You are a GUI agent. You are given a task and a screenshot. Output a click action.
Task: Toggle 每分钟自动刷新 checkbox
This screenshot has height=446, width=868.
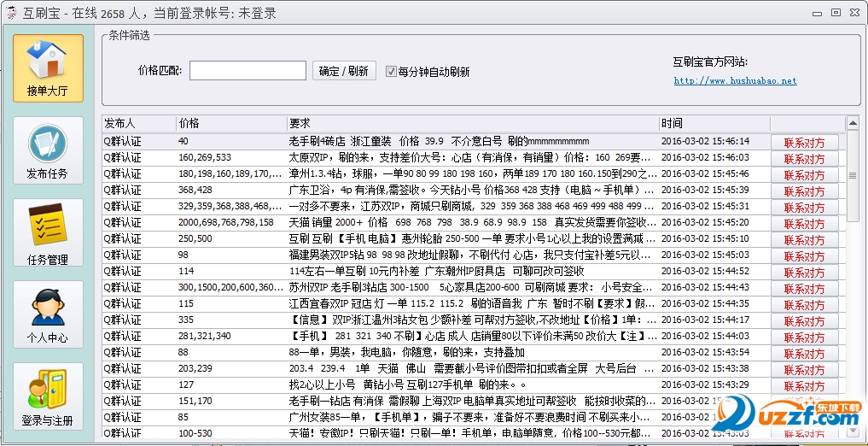392,72
